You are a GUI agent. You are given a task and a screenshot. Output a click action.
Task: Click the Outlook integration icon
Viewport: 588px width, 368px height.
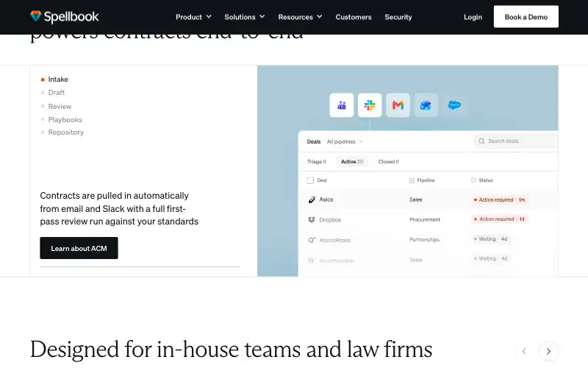(x=426, y=105)
